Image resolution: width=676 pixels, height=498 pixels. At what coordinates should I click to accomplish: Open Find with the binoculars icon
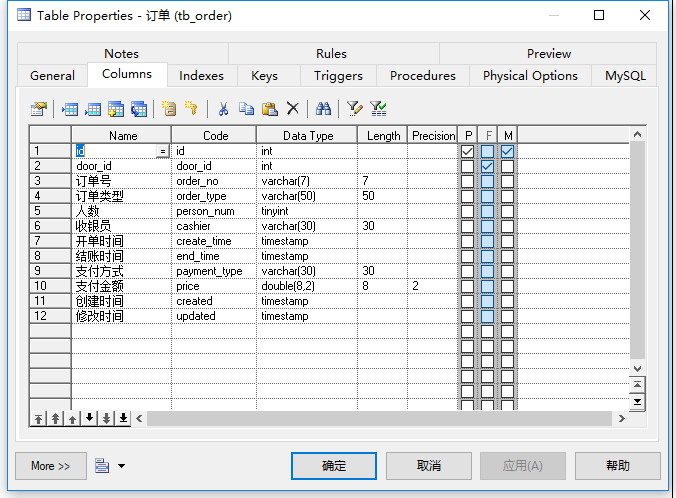click(323, 109)
